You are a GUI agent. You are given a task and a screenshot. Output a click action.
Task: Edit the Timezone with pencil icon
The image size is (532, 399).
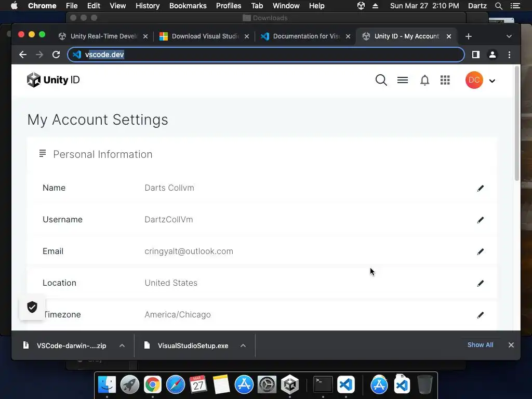tap(480, 315)
